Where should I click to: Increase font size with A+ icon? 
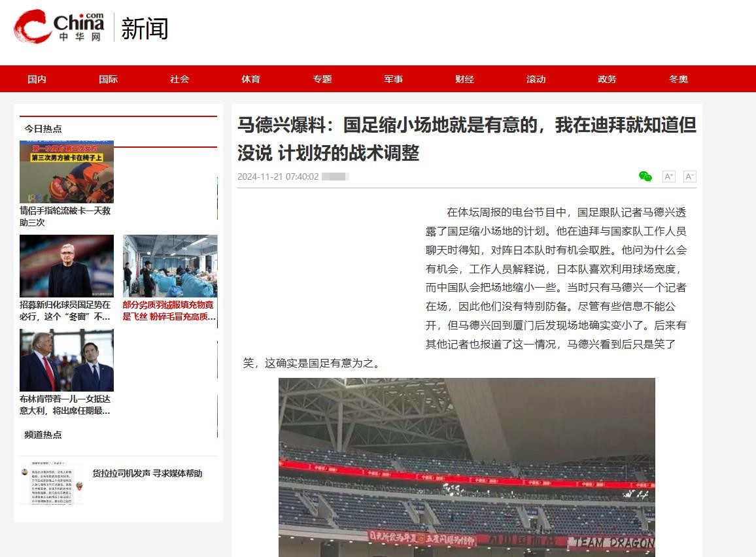click(668, 177)
